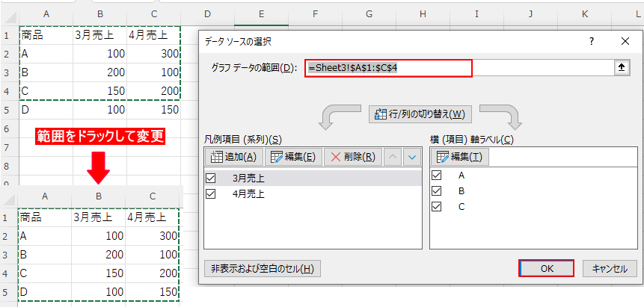
Task: Click the グラフ データの範囲 input field
Action: click(x=459, y=68)
